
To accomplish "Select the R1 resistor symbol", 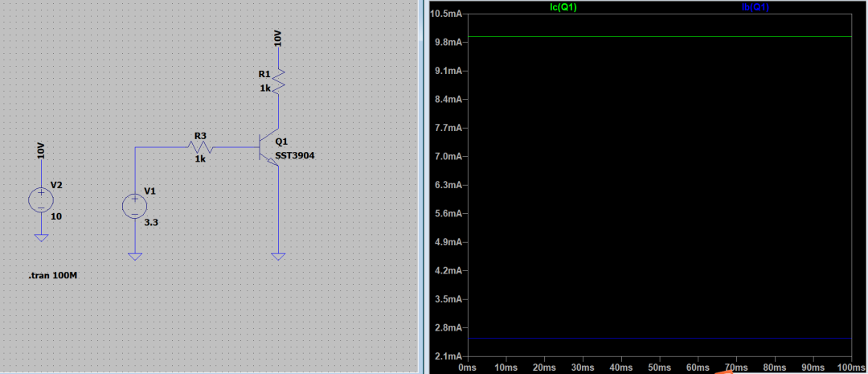I will coord(278,80).
